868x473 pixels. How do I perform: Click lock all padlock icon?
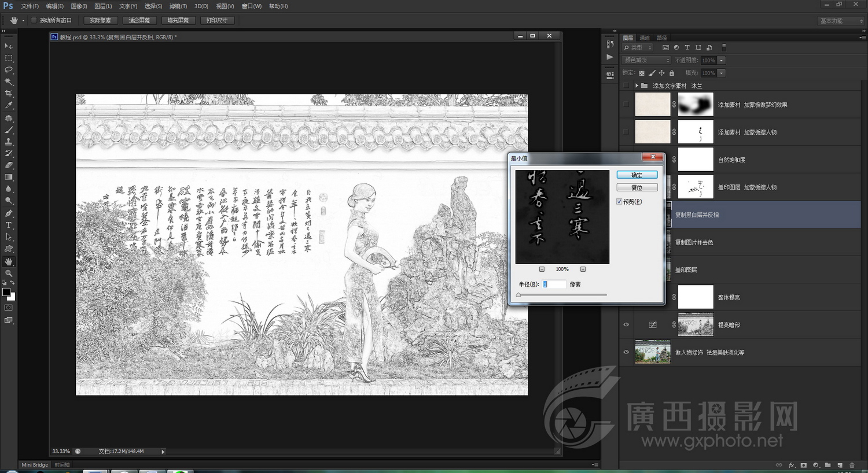[672, 73]
